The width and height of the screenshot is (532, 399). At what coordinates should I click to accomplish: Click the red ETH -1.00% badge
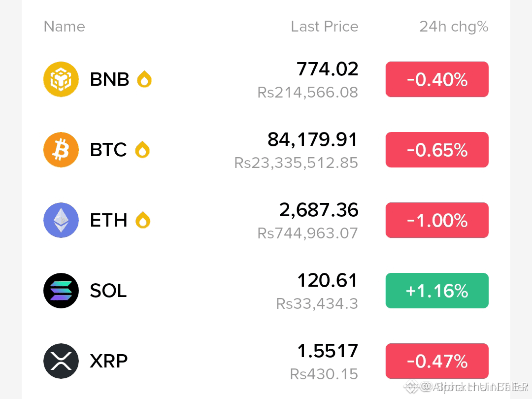click(437, 220)
